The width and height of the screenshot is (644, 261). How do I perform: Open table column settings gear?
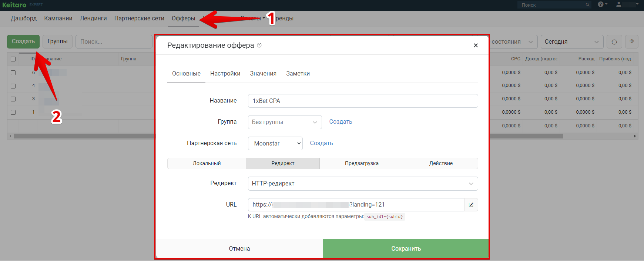[632, 41]
